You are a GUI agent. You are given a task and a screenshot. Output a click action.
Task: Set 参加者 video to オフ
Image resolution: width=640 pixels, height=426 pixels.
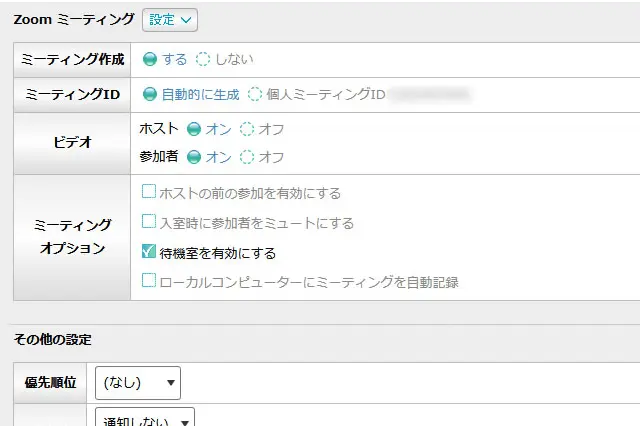pos(247,157)
